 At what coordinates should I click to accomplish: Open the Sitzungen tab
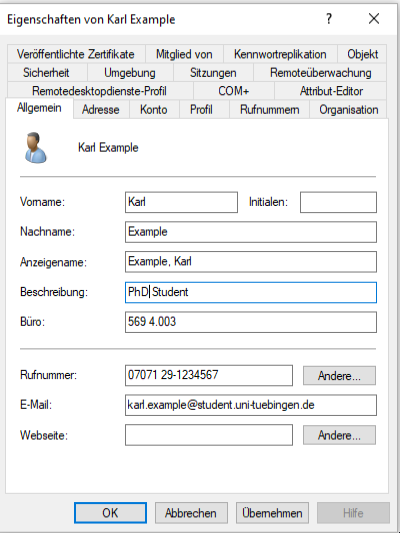tap(213, 72)
